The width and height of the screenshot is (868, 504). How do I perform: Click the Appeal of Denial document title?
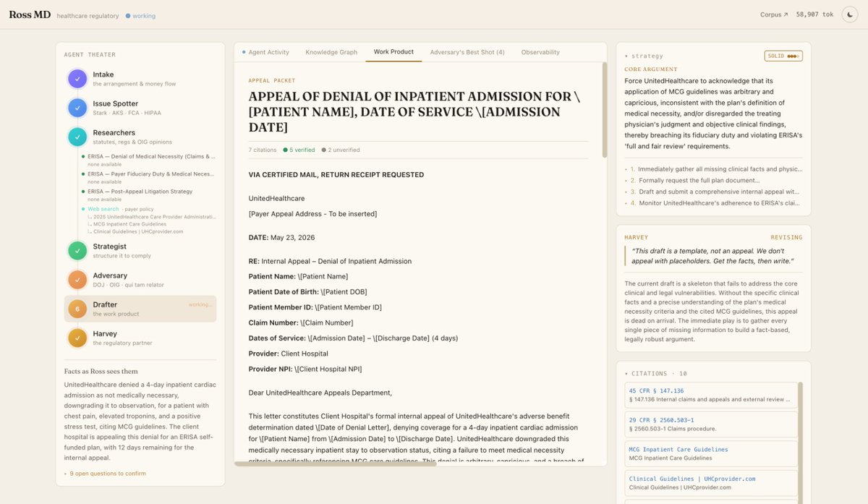[x=414, y=112]
